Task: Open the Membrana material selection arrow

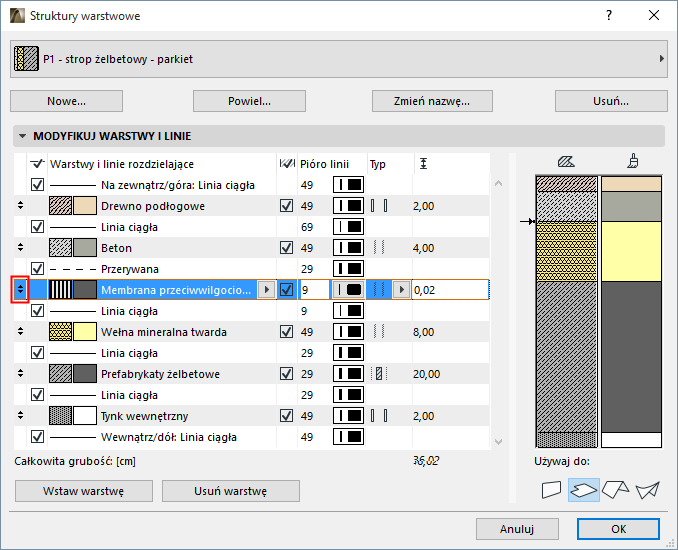Action: click(265, 290)
